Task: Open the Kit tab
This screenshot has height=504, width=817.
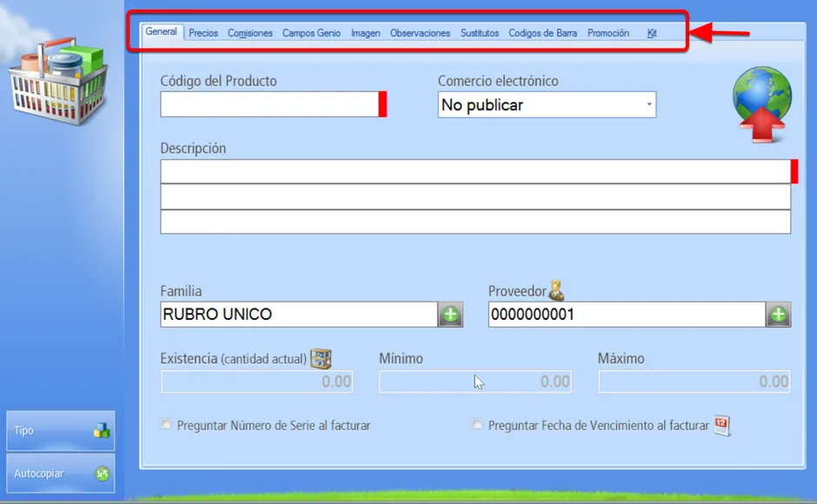Action: pyautogui.click(x=652, y=33)
